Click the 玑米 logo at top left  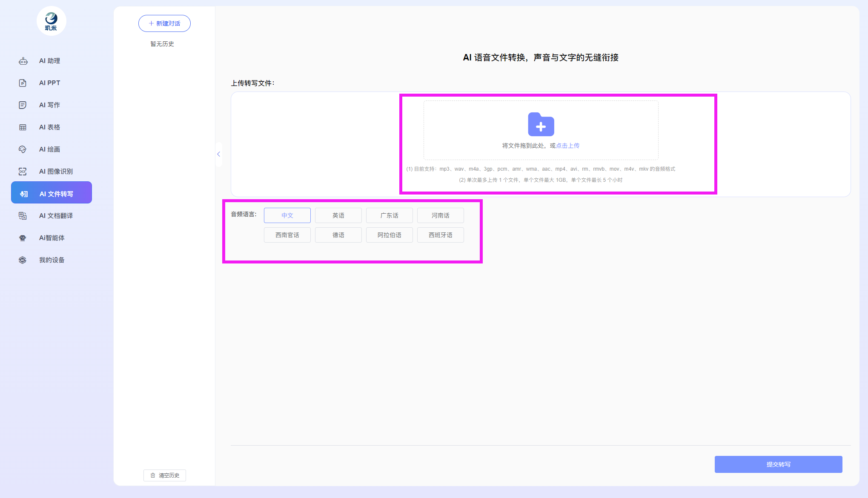coord(51,21)
